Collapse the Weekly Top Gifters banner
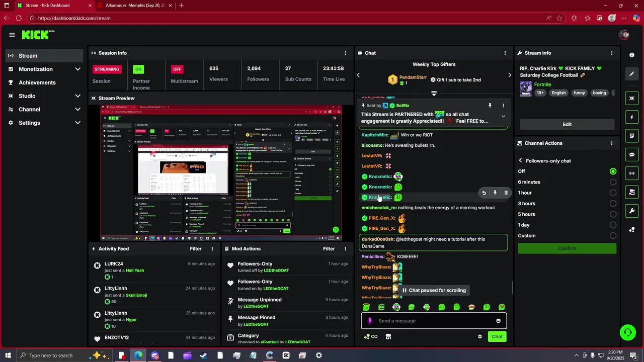The image size is (644, 362). (434, 94)
